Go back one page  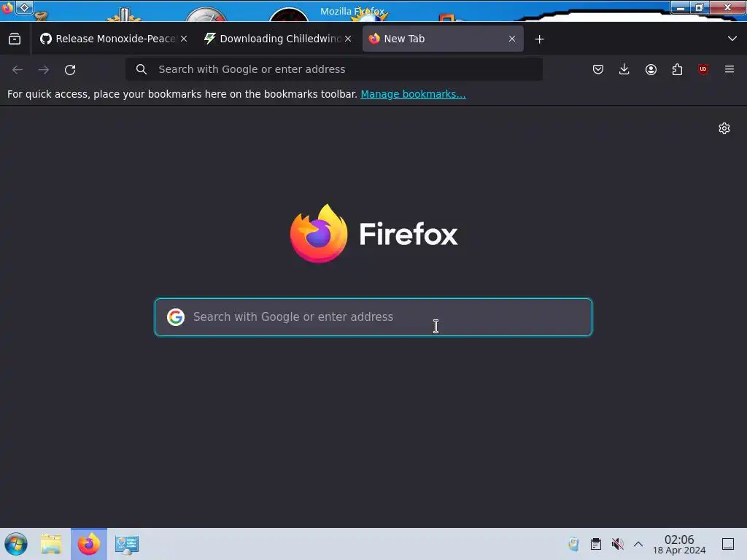click(x=18, y=70)
